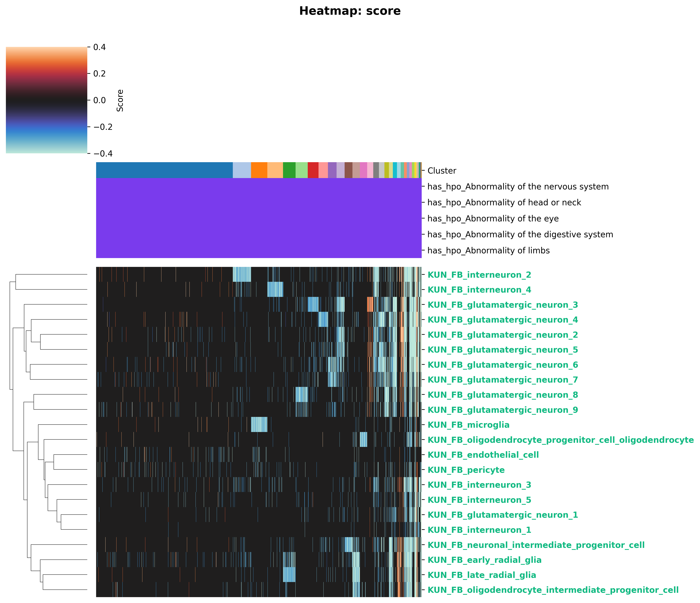The height and width of the screenshot is (603, 700).
Task: Click the 0.4 colorbar tick label
Action: click(100, 47)
